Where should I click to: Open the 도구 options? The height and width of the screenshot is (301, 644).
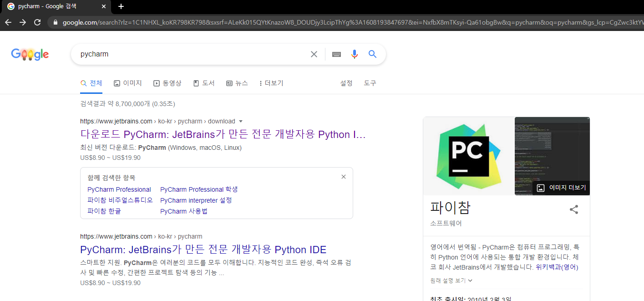[x=370, y=83]
